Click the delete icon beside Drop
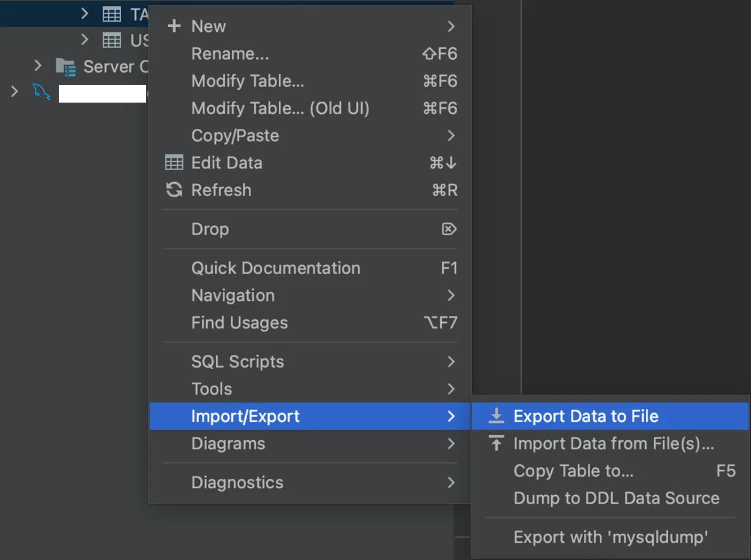The width and height of the screenshot is (751, 560). coord(449,229)
